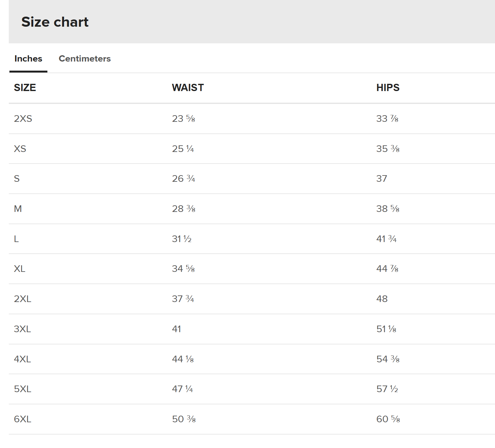Switch to the Centimeters tab

click(x=85, y=59)
